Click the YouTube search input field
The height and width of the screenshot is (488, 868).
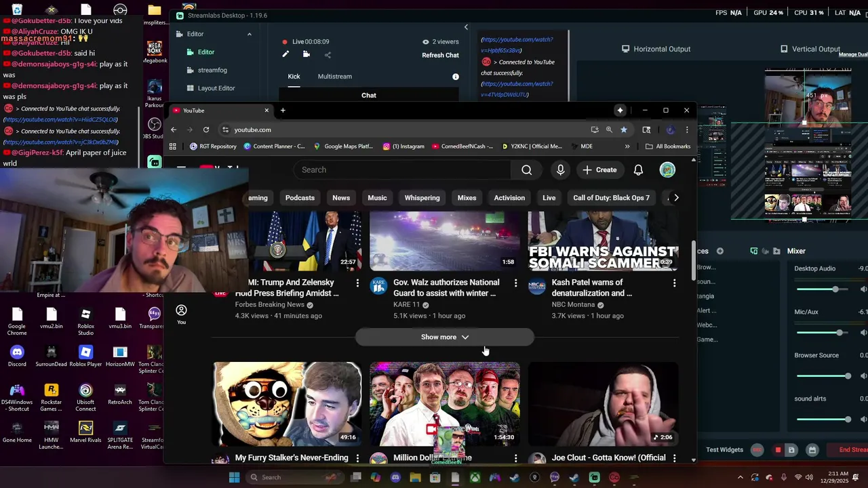click(403, 170)
